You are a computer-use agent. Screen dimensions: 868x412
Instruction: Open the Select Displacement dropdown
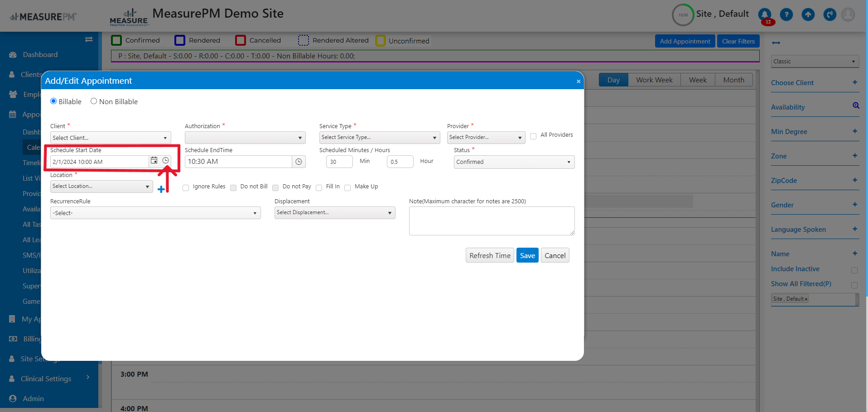[x=335, y=213]
